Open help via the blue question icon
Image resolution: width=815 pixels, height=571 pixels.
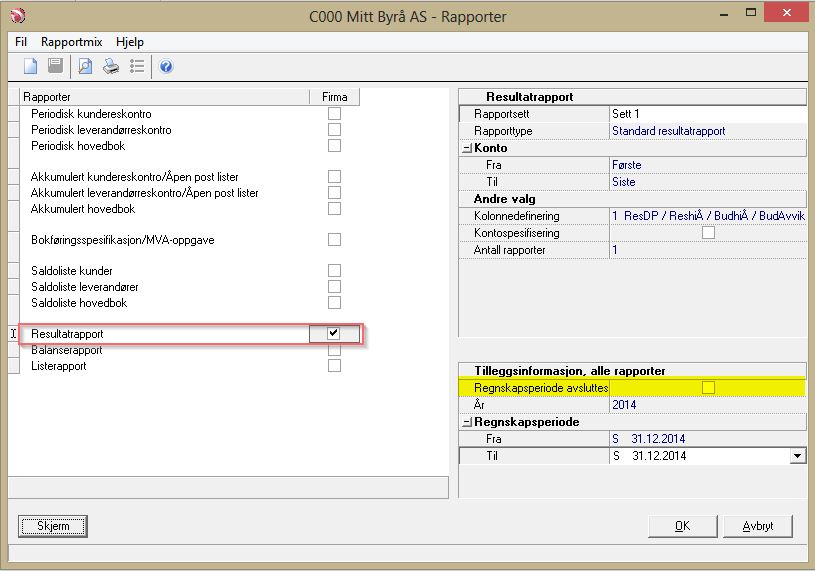pyautogui.click(x=166, y=67)
